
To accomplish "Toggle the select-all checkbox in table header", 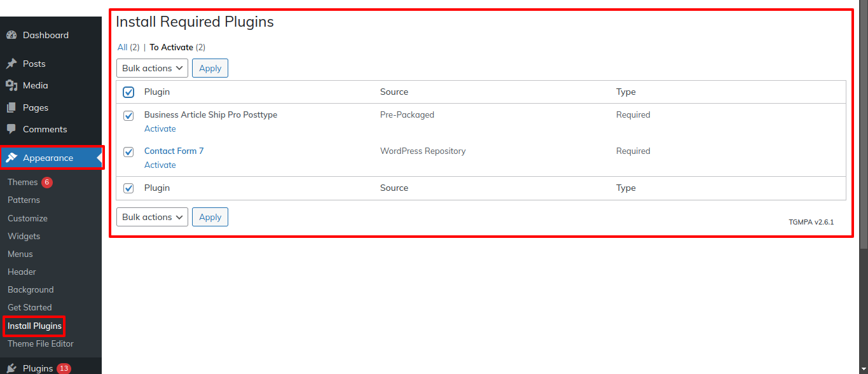I will click(x=128, y=92).
